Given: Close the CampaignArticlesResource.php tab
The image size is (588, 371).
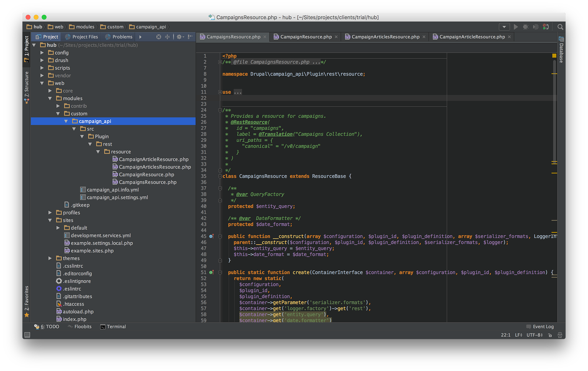Looking at the screenshot, I should 424,37.
